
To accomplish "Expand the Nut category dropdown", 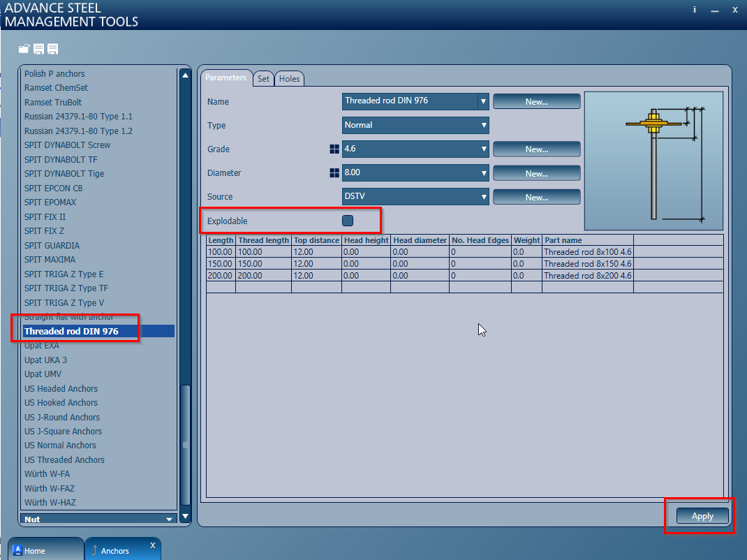I will (98, 519).
